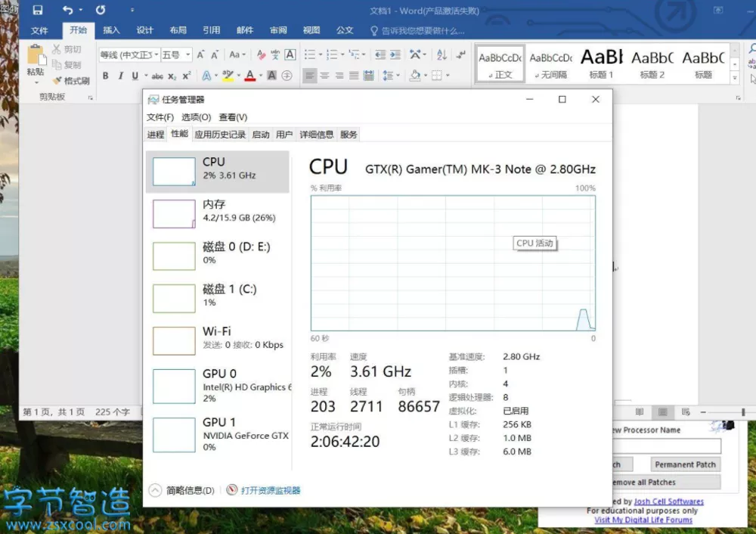Switch Word to web layout view
This screenshot has height=534, width=756.
pos(686,412)
